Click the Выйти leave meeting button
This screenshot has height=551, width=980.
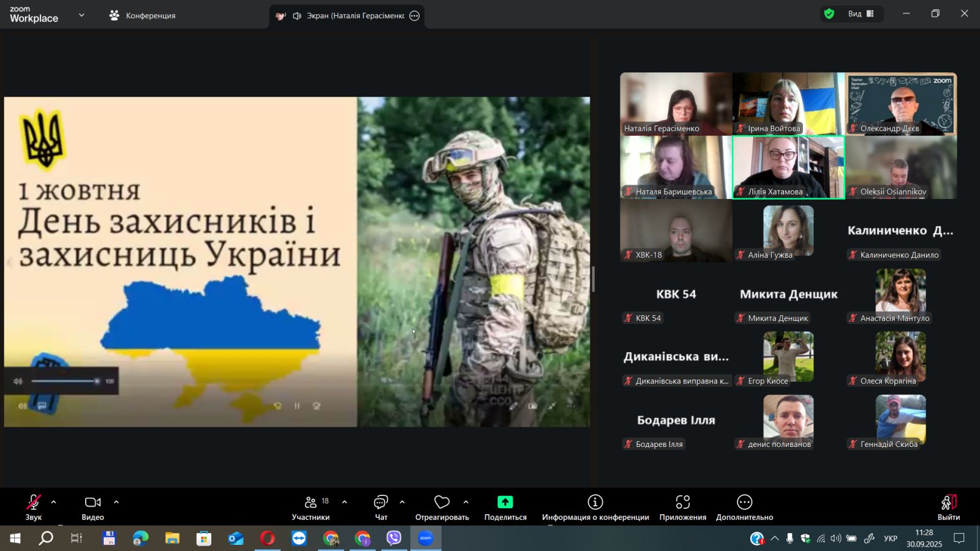pyautogui.click(x=948, y=508)
